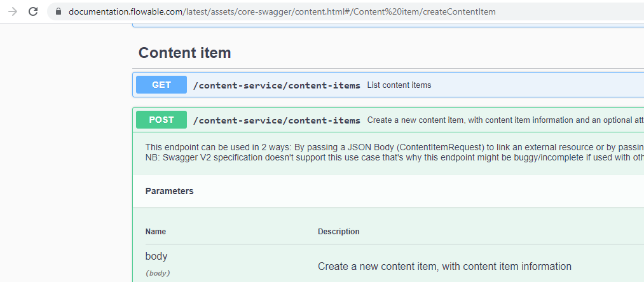Click the Description column header
644x282 pixels.
tap(338, 232)
